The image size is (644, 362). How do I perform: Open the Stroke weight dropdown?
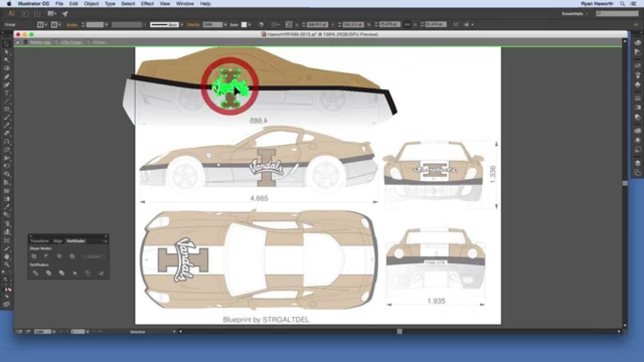(x=106, y=24)
